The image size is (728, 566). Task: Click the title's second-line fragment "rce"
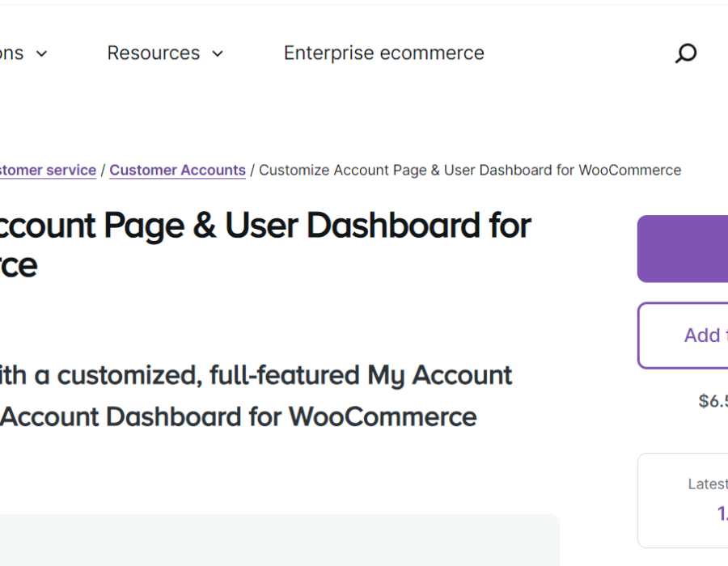19,265
